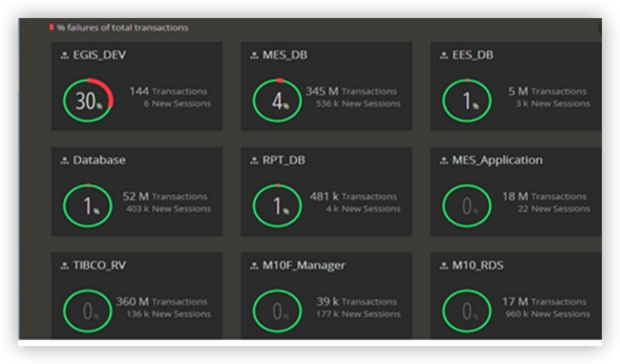The height and width of the screenshot is (364, 620).
Task: Select the 0% gauge in the TIBCO_RV tile
Action: 88,311
